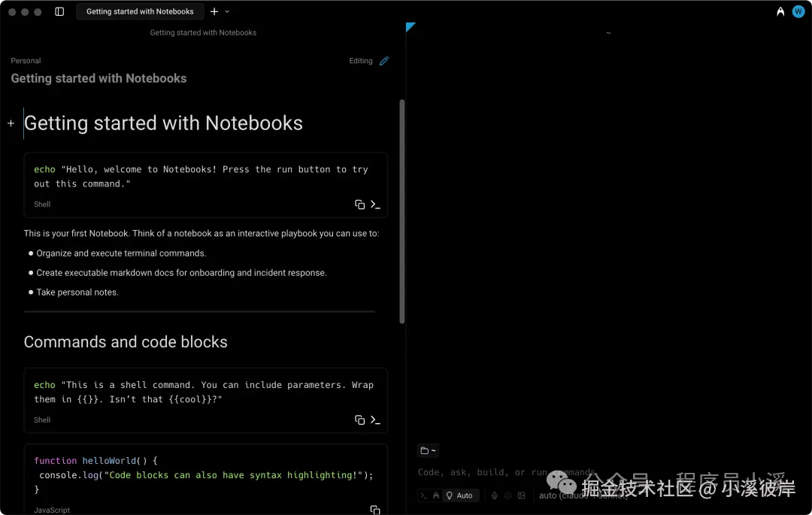Image resolution: width=812 pixels, height=515 pixels.
Task: Switch input to terminal command mode
Action: tap(423, 495)
